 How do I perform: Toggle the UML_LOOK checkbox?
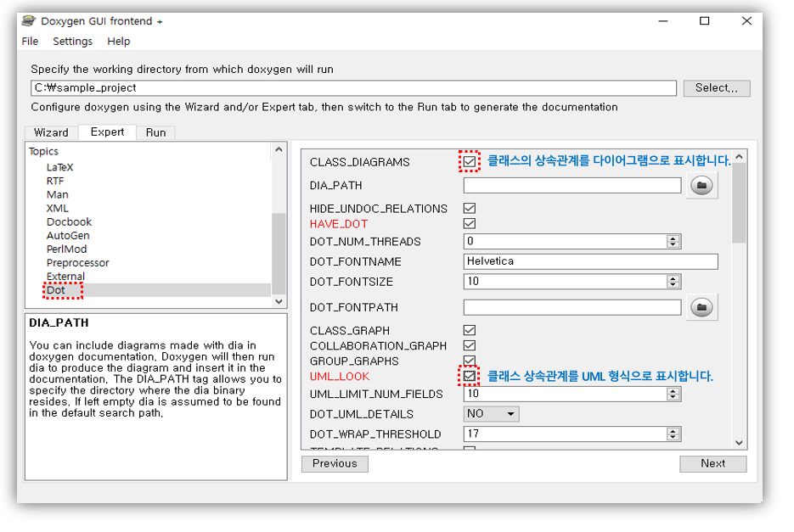point(469,375)
